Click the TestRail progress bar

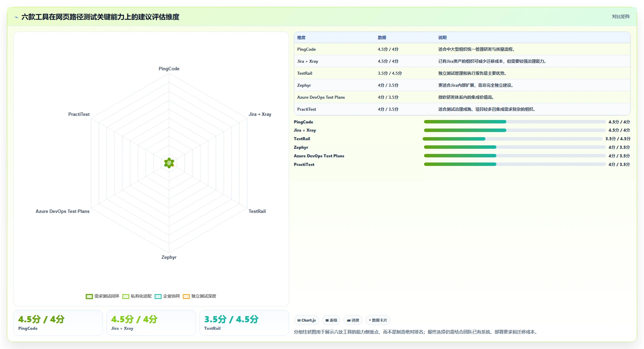click(513, 139)
